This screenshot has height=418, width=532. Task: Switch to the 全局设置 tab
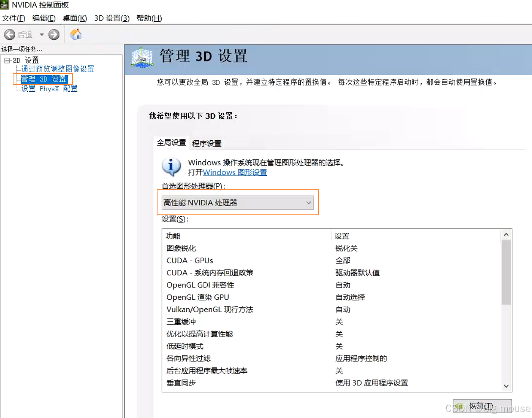171,143
